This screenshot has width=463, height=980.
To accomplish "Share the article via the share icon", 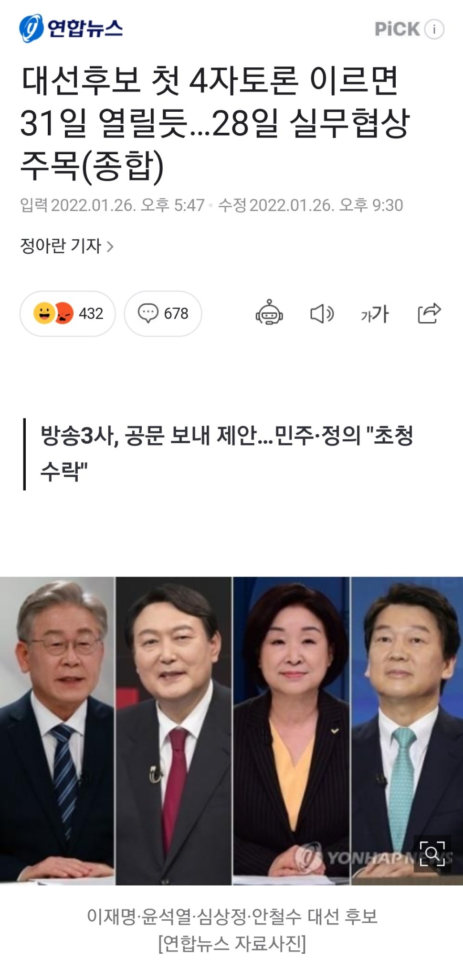I will tap(429, 313).
